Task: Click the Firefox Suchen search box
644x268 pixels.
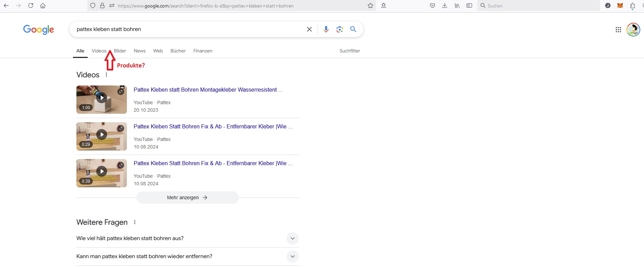Action: click(x=538, y=6)
